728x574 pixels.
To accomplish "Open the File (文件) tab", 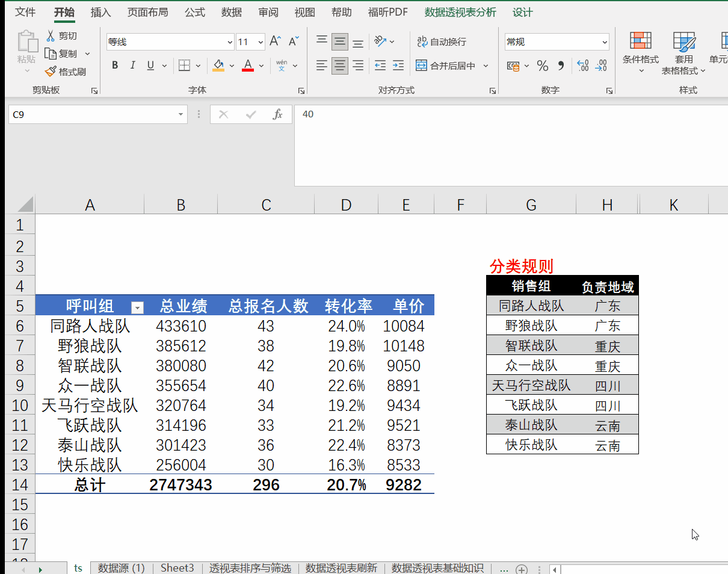I will click(x=25, y=12).
